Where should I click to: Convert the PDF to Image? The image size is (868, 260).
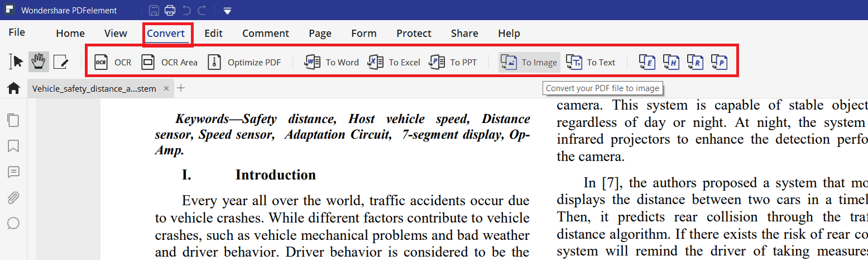529,62
